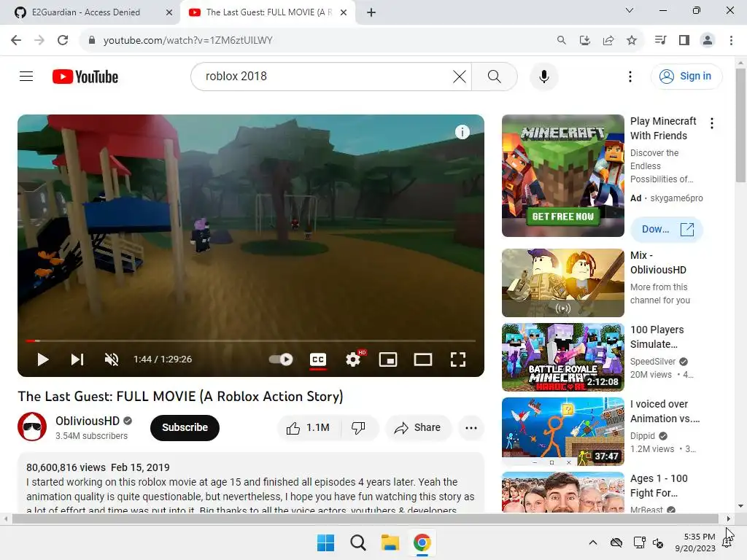747x560 pixels.
Task: Toggle the Chrome side panel
Action: click(x=684, y=40)
